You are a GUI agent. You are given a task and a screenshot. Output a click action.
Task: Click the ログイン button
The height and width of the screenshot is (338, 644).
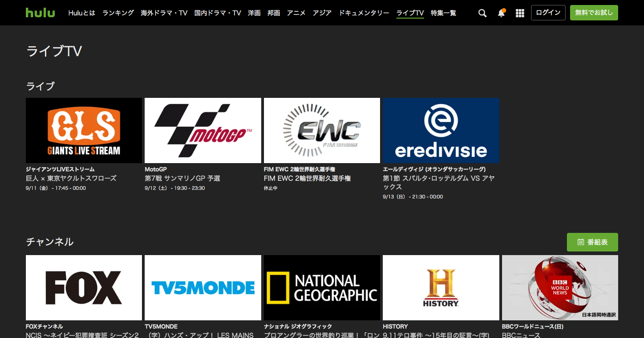548,13
